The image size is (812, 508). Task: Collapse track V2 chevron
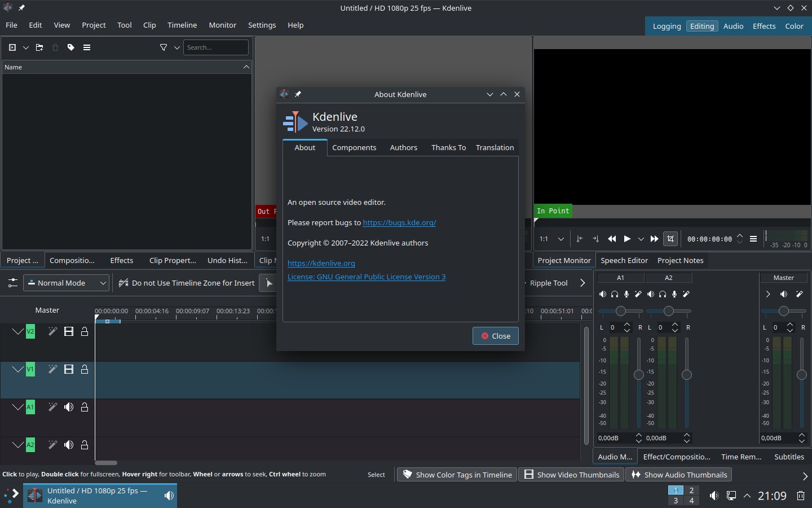18,331
